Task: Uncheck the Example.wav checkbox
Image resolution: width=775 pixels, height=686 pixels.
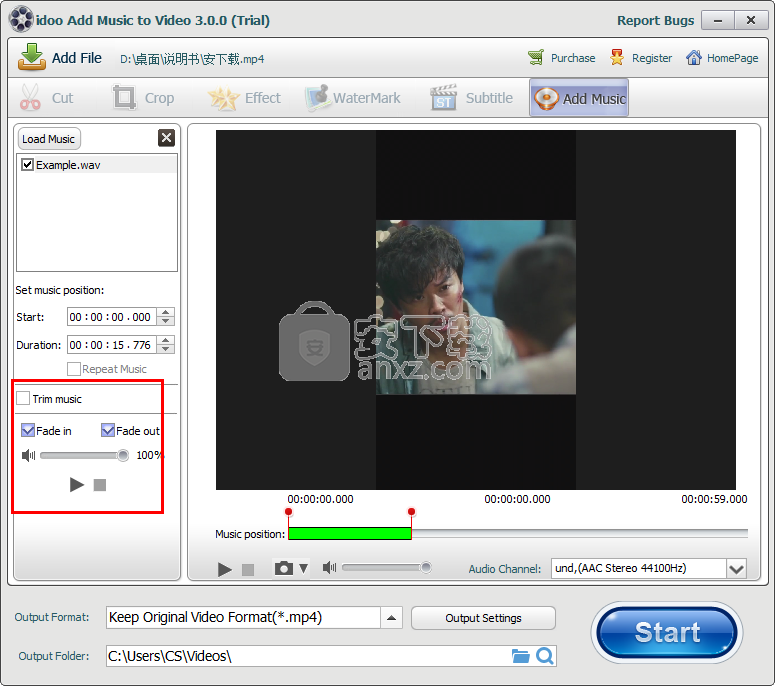Action: tap(28, 165)
